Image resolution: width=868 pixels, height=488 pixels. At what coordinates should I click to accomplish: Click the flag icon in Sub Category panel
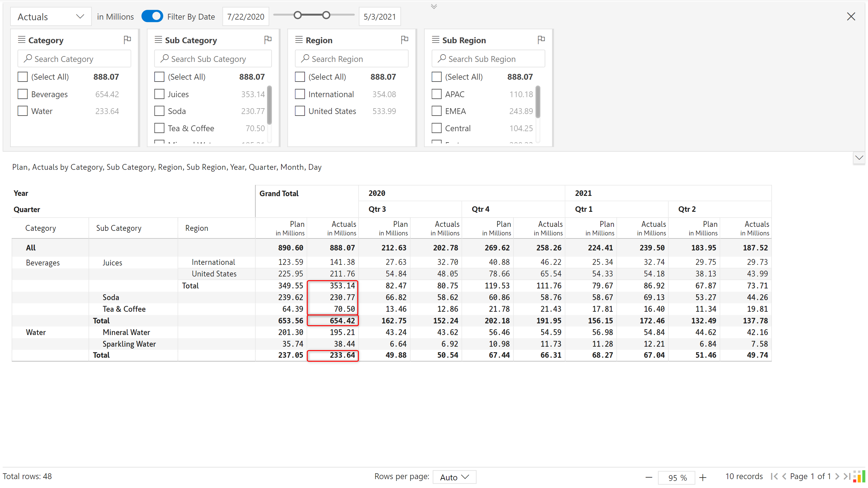coord(268,40)
